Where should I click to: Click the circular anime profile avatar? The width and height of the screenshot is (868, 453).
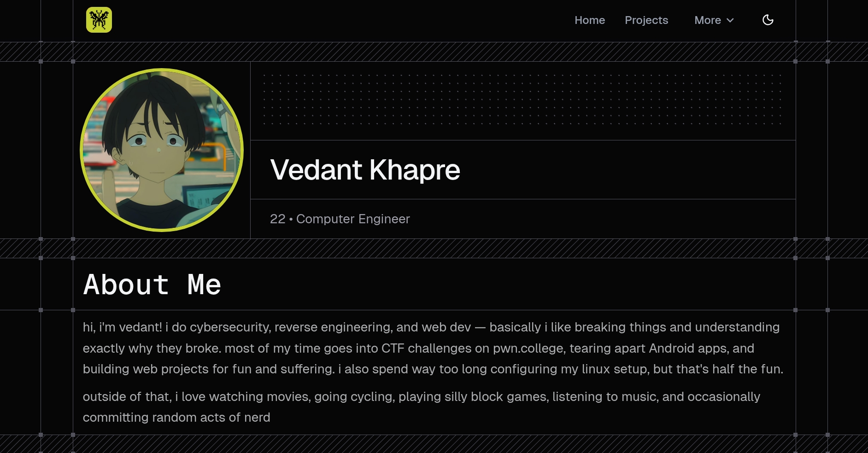pyautogui.click(x=162, y=150)
